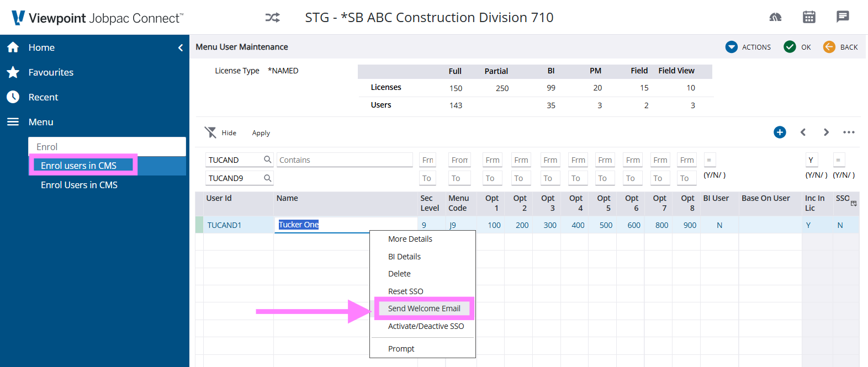Viewport: 868px width, 367px height.
Task: Click the Name Contains filter field
Action: click(345, 160)
